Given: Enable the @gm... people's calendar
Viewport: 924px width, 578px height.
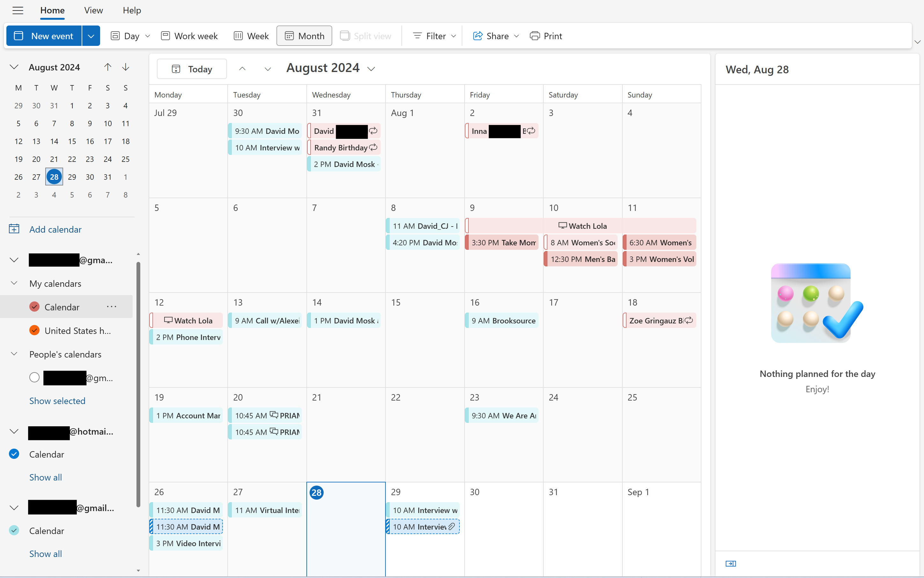Looking at the screenshot, I should pos(34,378).
